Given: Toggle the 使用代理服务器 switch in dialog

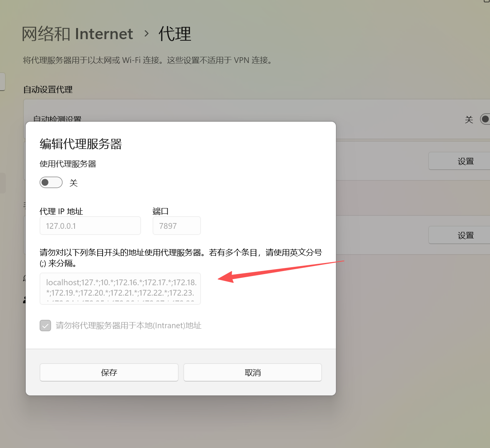Looking at the screenshot, I should 51,182.
